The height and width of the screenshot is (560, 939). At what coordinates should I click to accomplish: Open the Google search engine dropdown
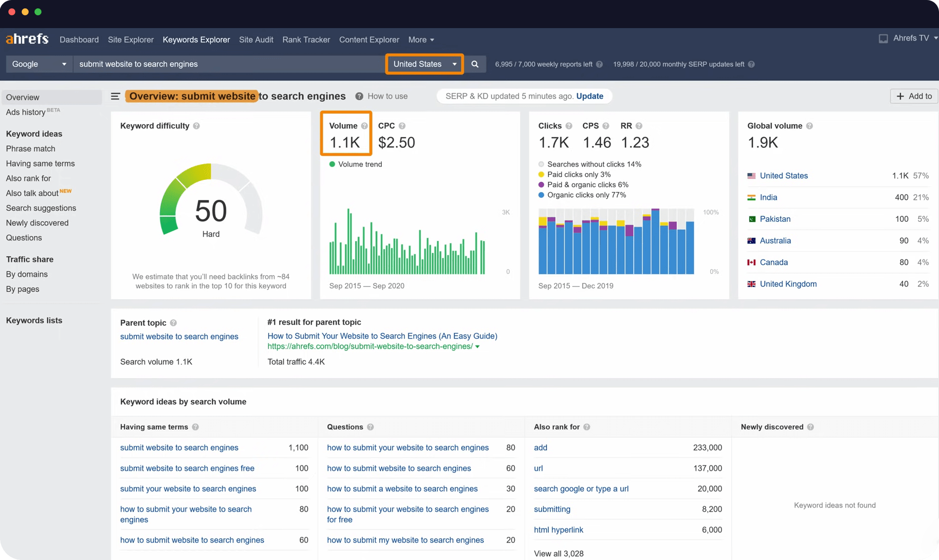(x=39, y=64)
